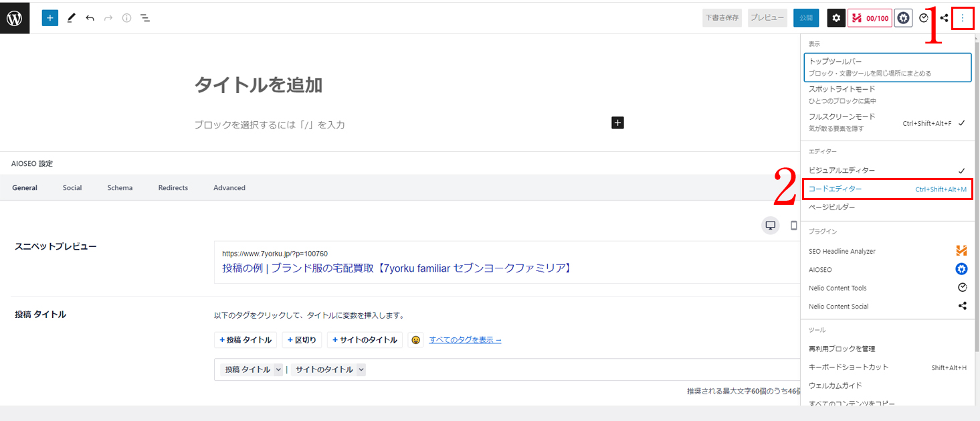Open the すべてのタグを表示 link
Screen dimensions: 980x421
coord(465,340)
